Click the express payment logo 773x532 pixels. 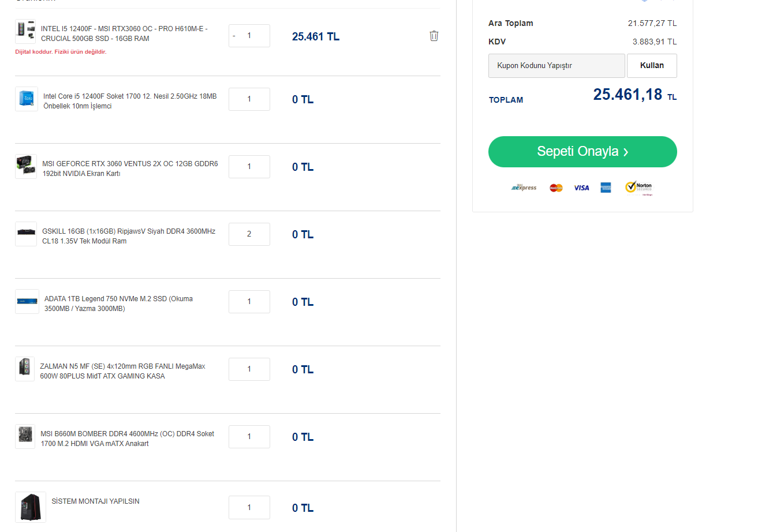point(524,188)
